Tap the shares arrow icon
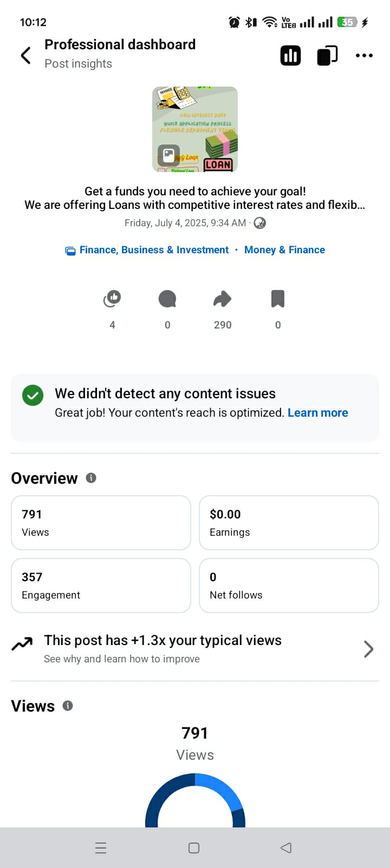The height and width of the screenshot is (868, 390). (x=222, y=299)
